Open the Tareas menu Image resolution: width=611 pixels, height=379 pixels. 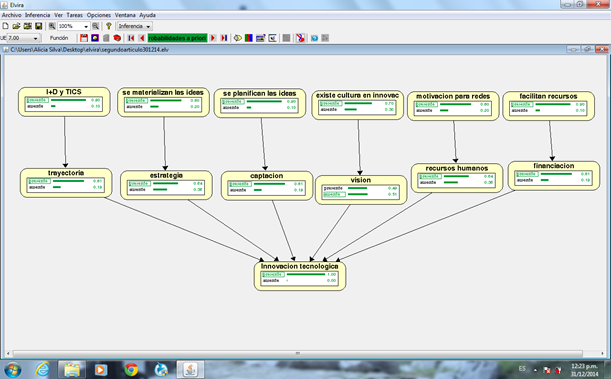(74, 15)
